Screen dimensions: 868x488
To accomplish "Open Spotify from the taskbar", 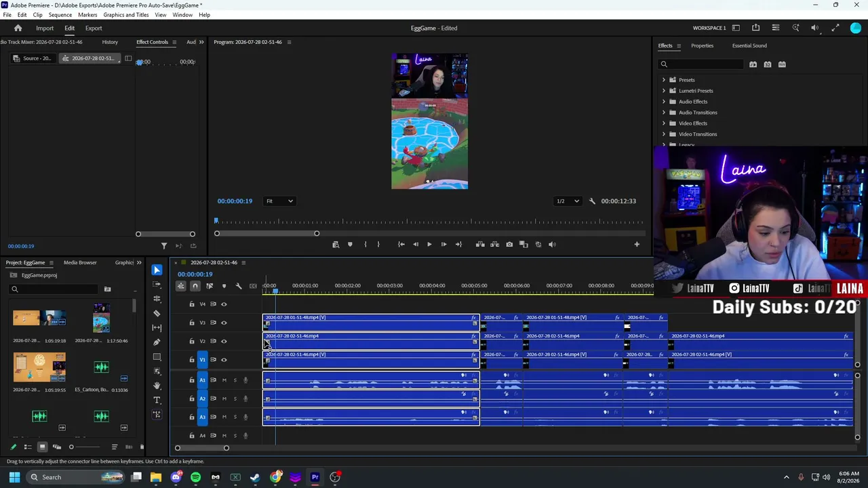I will tap(196, 477).
